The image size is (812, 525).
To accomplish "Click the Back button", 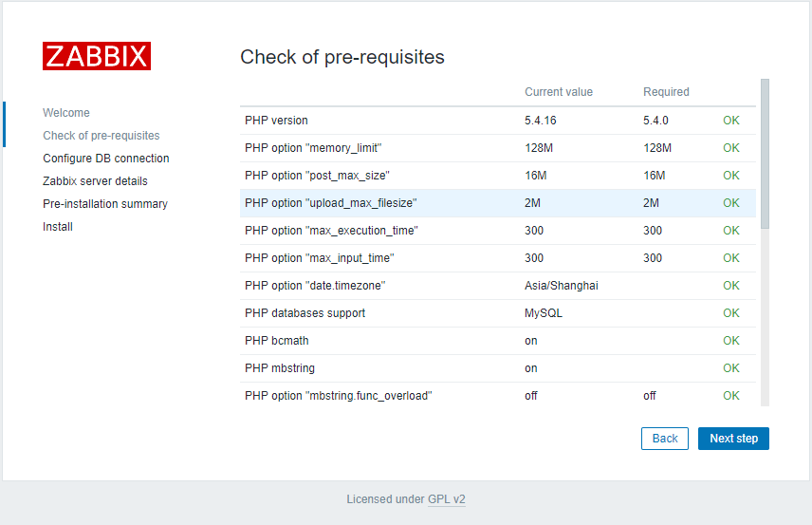I will tap(664, 439).
